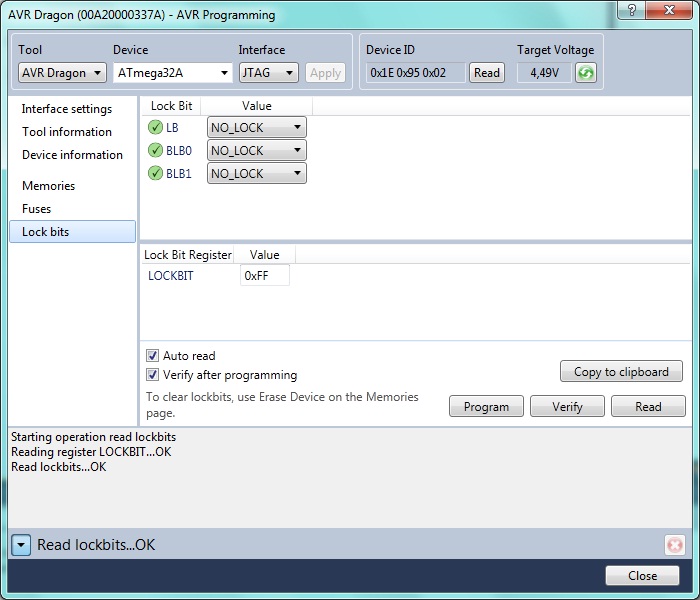Click the LB lock bit label
Viewport: 700px width, 600px height.
[x=172, y=128]
